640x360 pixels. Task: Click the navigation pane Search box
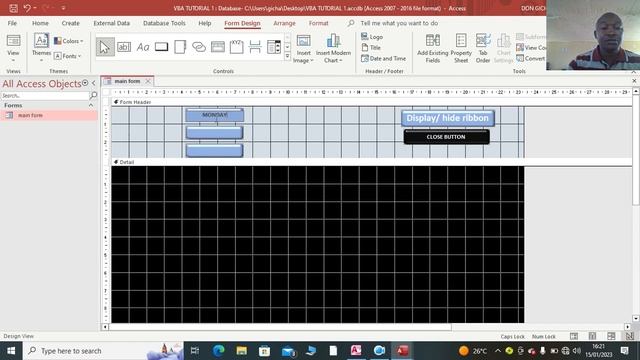point(45,96)
